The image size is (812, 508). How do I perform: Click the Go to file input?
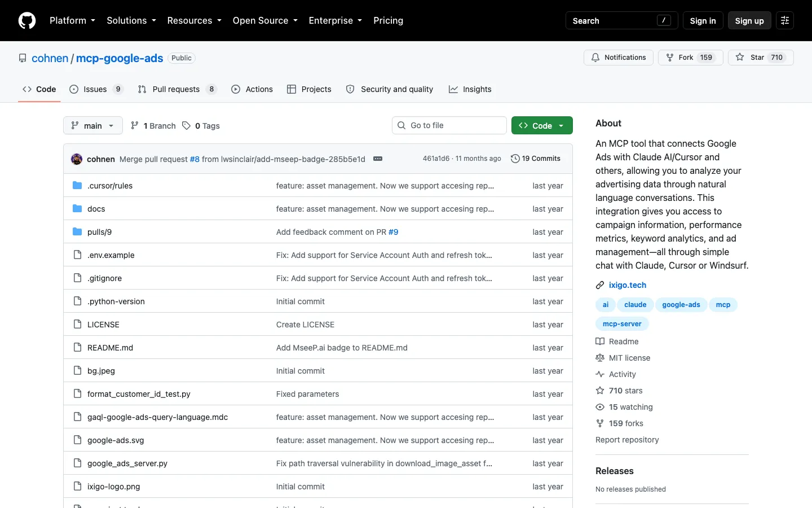point(449,125)
